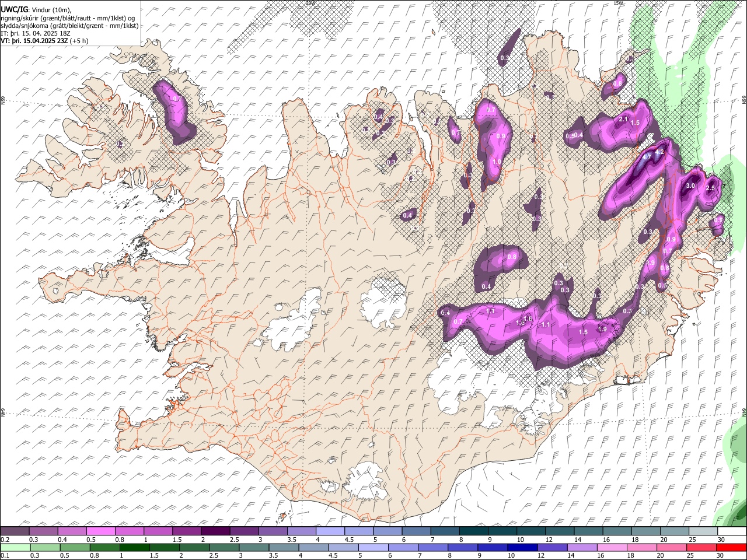This screenshot has height=560, width=747.
Task: Click the 'UWC/IG' title text
Action: (x=13, y=9)
